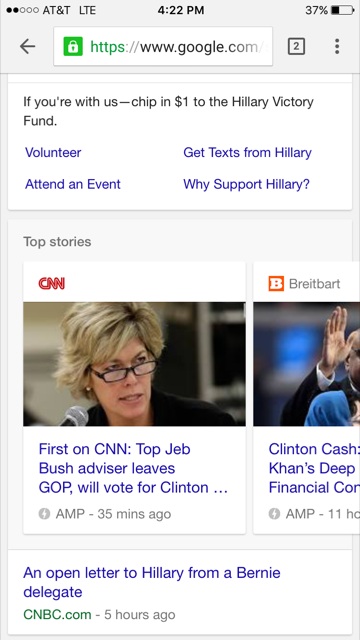Viewport: 360px width, 640px height.
Task: Tap the browser back arrow
Action: pos(27,47)
